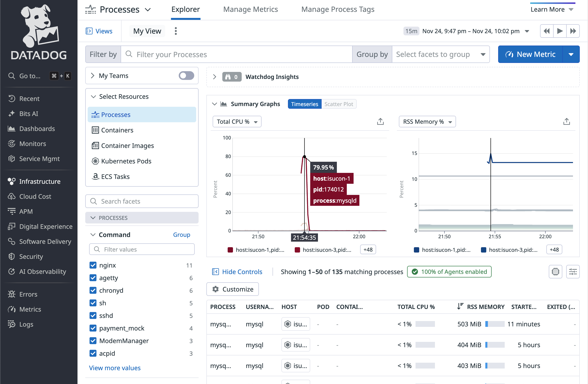Viewport: 588px width, 384px height.
Task: Click the View more values link
Action: (x=115, y=368)
